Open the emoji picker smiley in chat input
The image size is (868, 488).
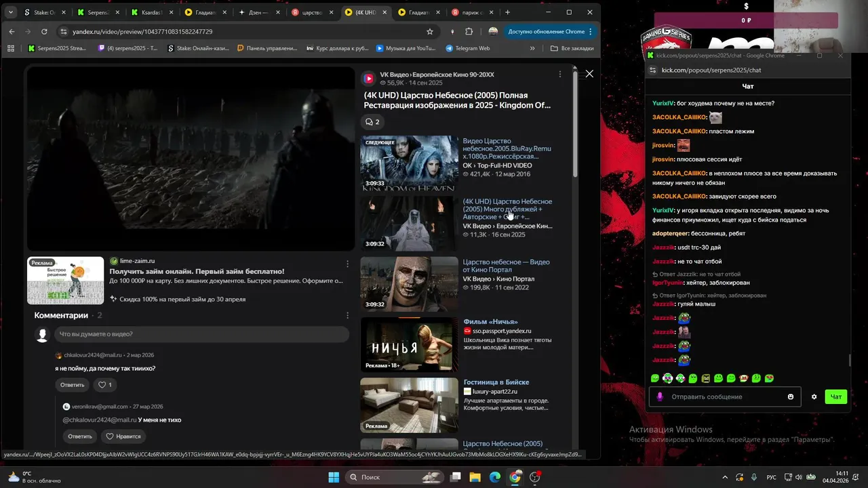coord(791,396)
